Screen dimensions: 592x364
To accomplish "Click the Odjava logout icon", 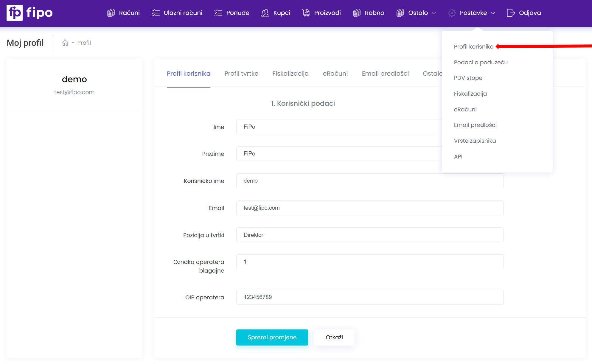I will point(511,13).
